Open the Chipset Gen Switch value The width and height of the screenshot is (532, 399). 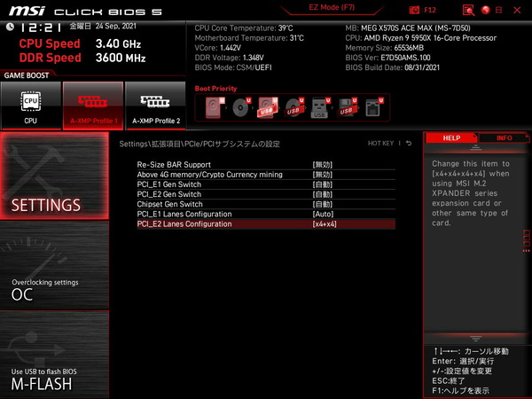coord(323,204)
